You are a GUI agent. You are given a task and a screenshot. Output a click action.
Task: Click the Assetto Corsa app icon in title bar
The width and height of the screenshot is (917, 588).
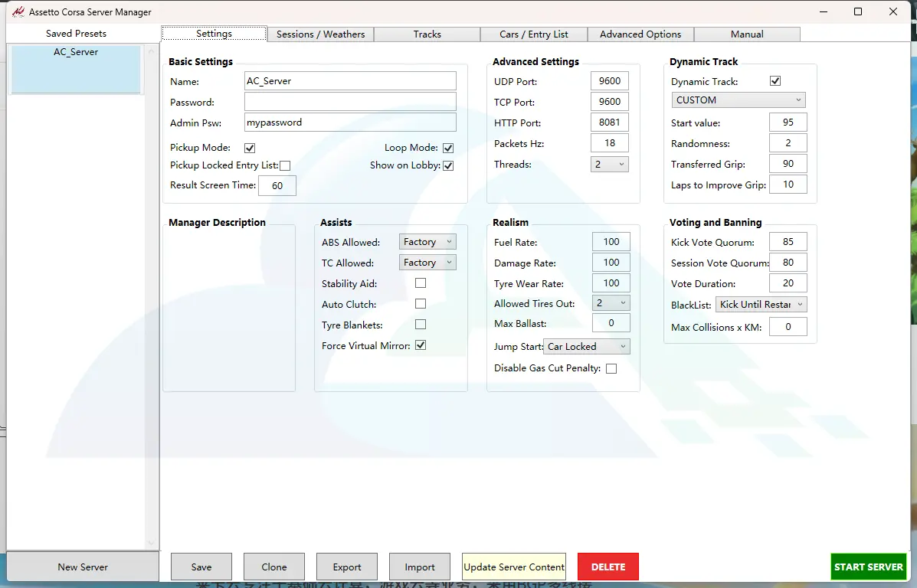tap(18, 11)
